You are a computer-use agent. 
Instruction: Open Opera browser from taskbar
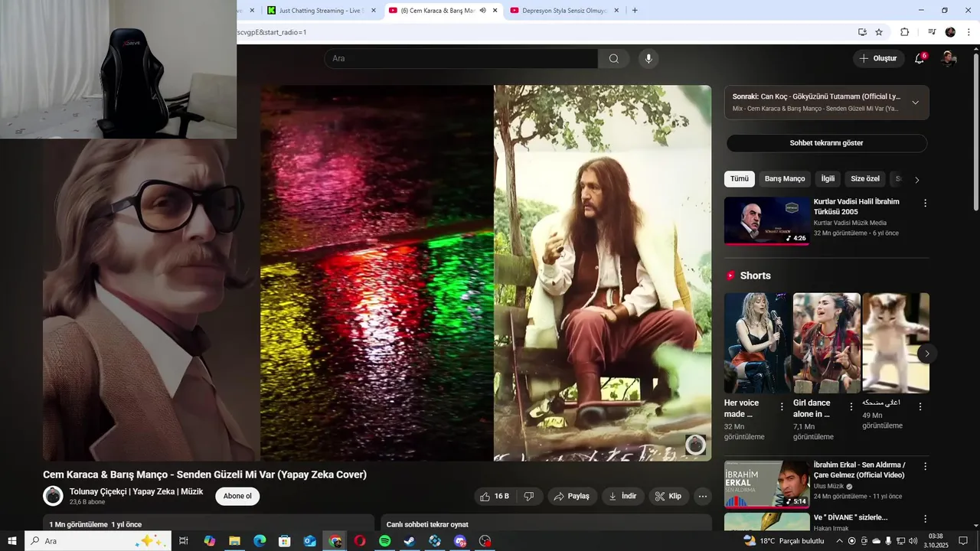click(x=360, y=541)
